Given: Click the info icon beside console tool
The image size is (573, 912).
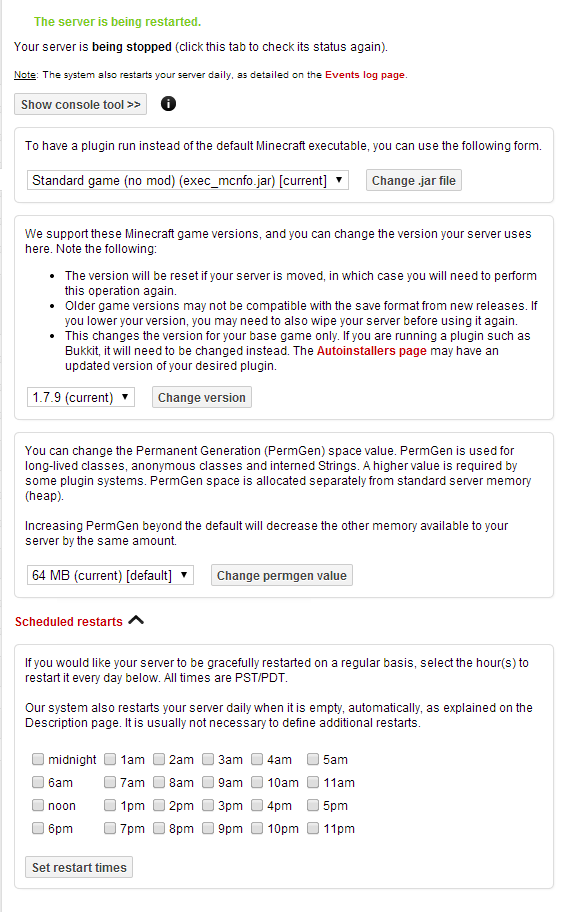Looking at the screenshot, I should click(x=168, y=104).
